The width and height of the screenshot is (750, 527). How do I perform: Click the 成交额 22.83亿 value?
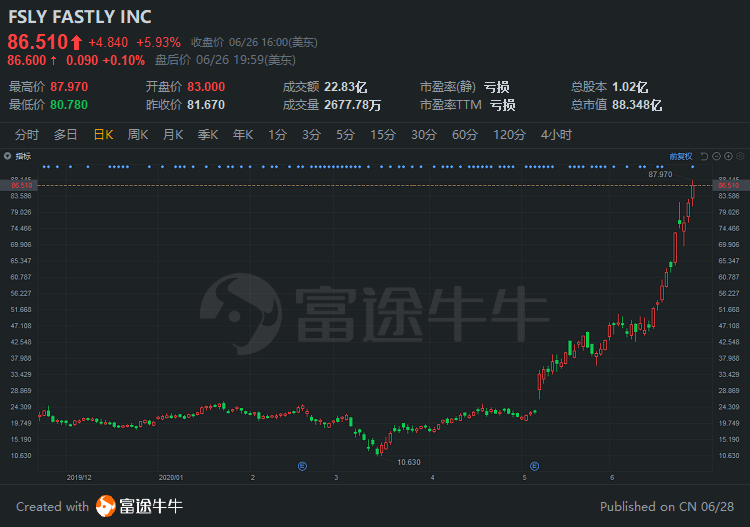pyautogui.click(x=345, y=87)
